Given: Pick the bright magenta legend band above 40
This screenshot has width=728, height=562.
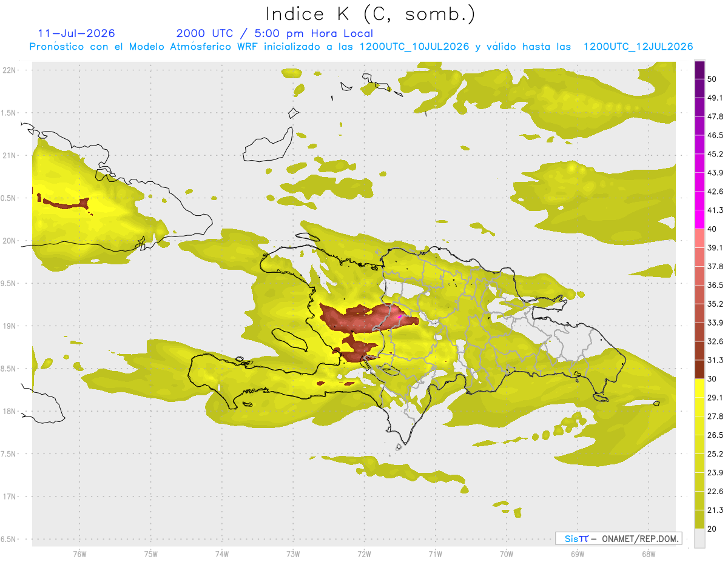Looking at the screenshot, I should (699, 219).
